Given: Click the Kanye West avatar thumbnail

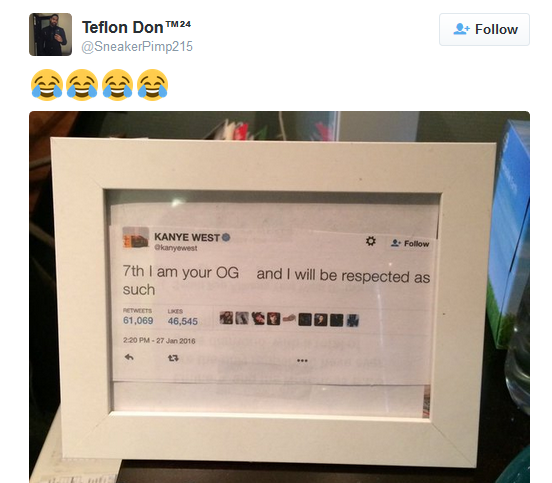Looking at the screenshot, I should 136,238.
